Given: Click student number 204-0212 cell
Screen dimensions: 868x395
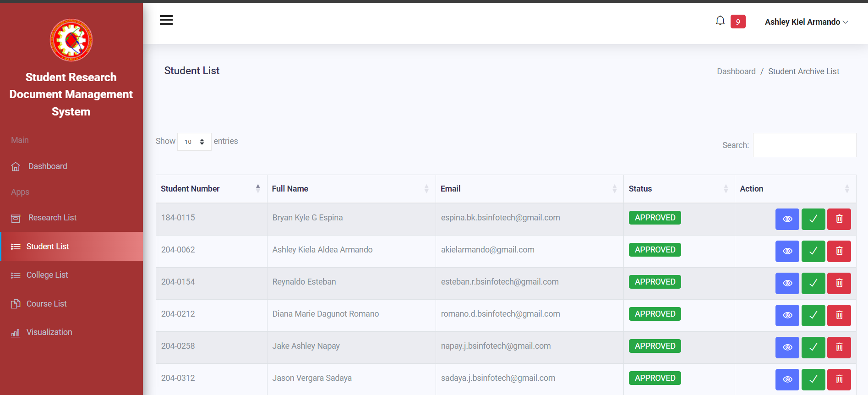Looking at the screenshot, I should tap(212, 315).
